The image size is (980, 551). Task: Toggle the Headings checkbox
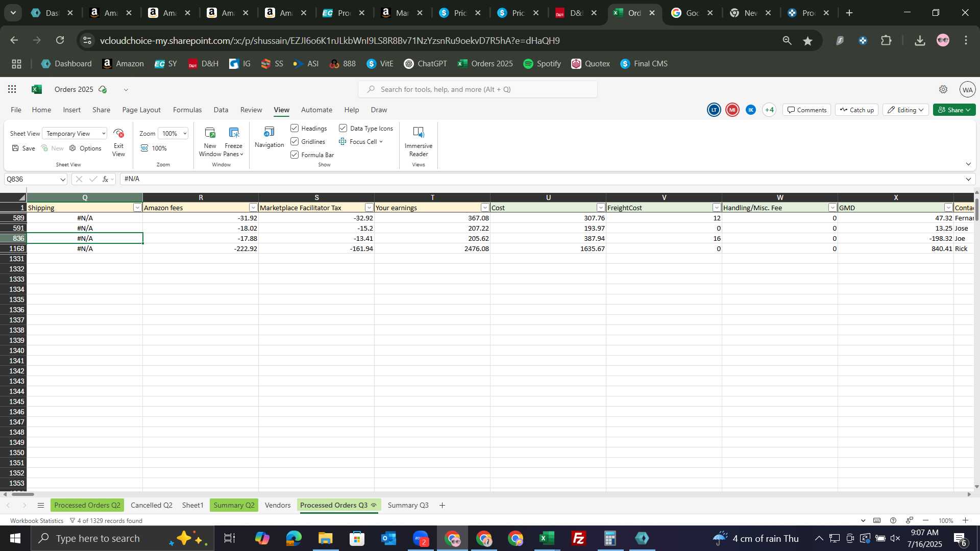295,128
